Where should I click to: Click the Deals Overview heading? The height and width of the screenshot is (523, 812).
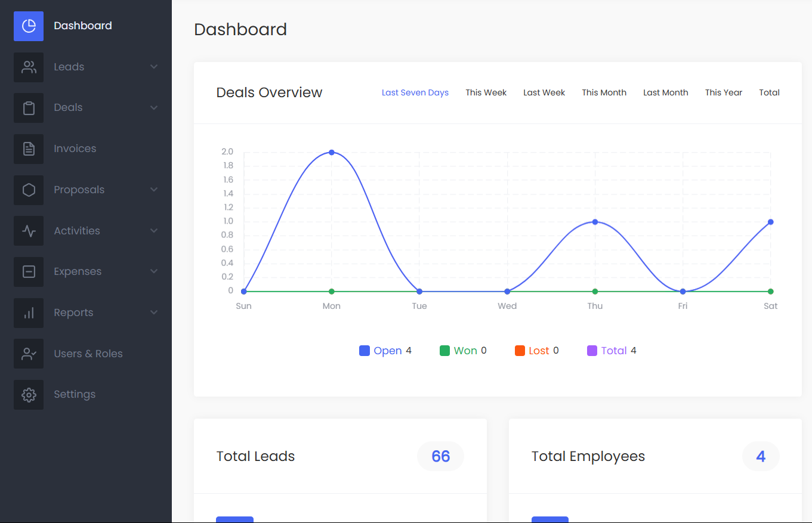pyautogui.click(x=269, y=92)
